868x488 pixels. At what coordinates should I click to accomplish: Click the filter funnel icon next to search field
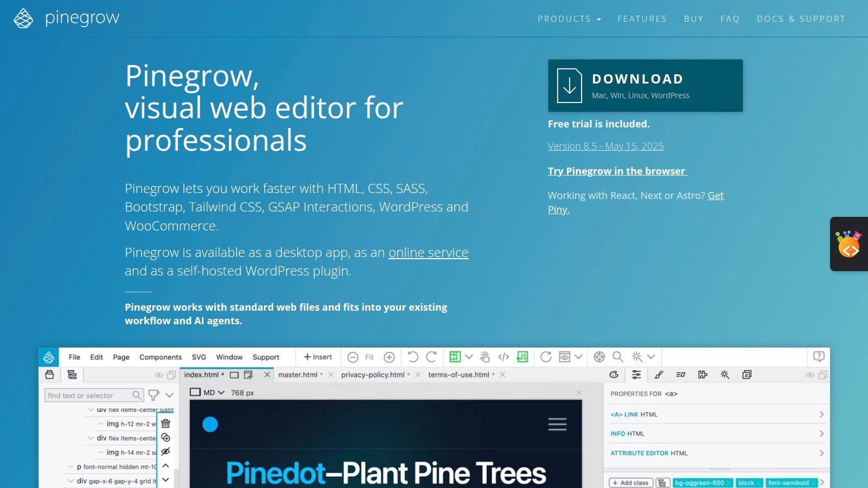(x=154, y=395)
